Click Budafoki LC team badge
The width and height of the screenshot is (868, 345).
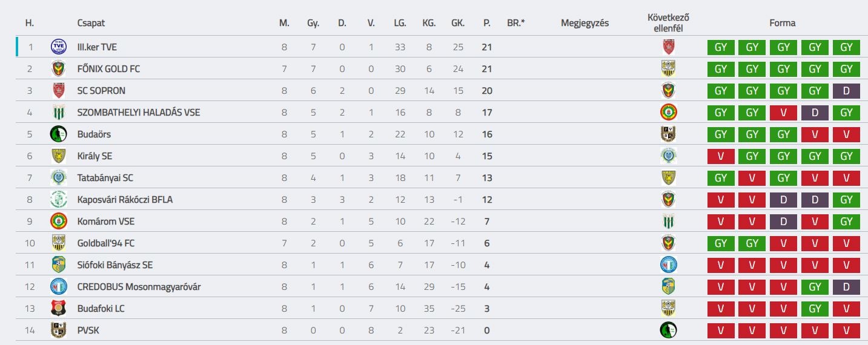click(59, 308)
